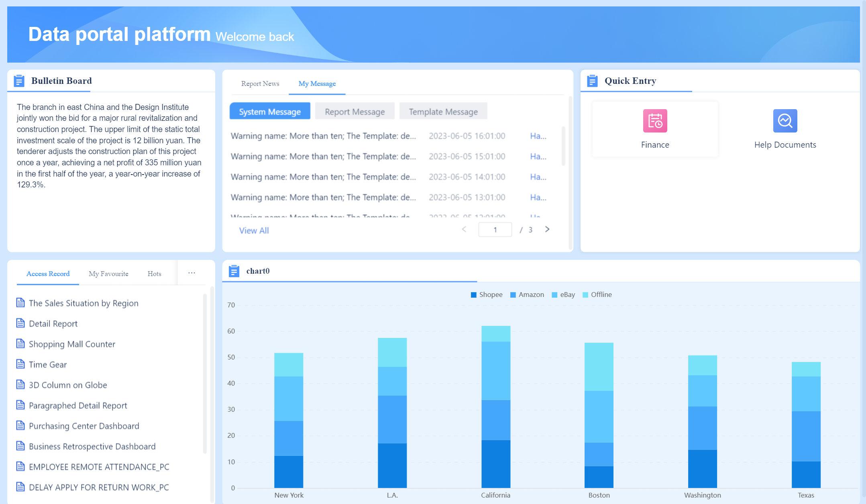
Task: Click the document icon beside Time Gear
Action: [x=20, y=364]
